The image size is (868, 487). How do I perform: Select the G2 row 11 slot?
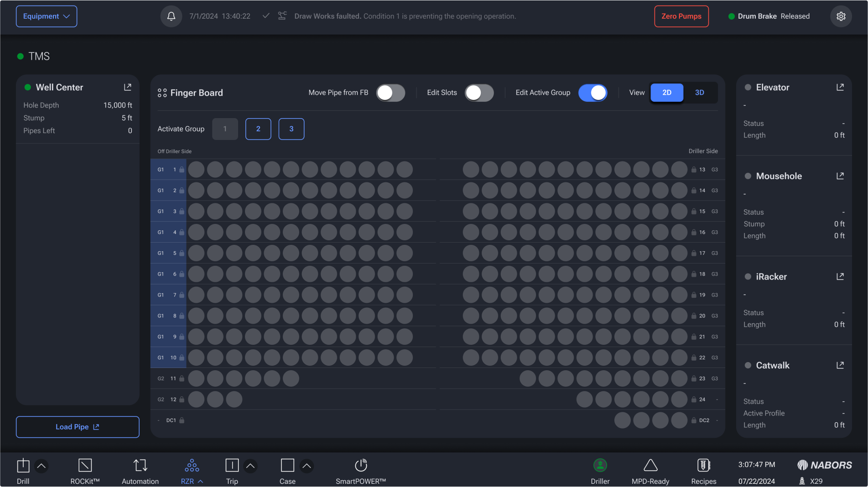[293, 378]
